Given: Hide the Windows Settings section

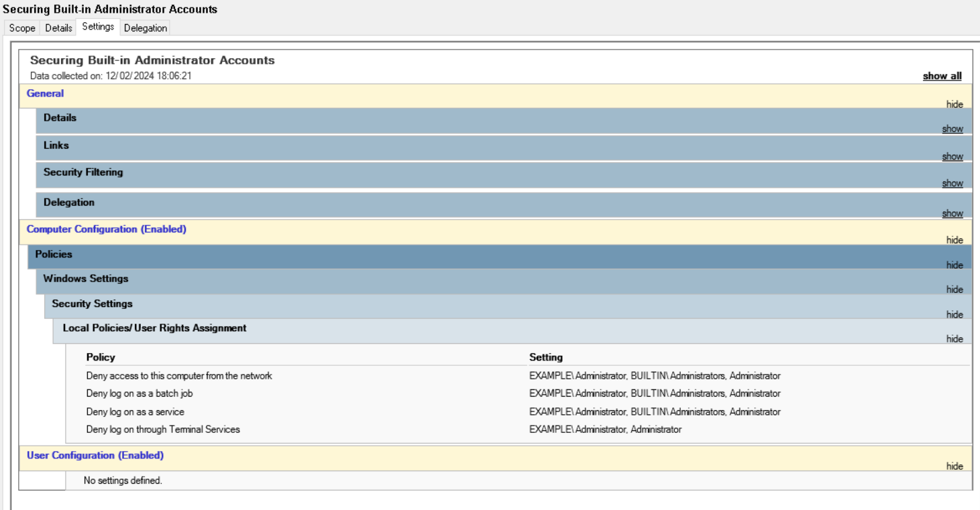Looking at the screenshot, I should click(955, 290).
